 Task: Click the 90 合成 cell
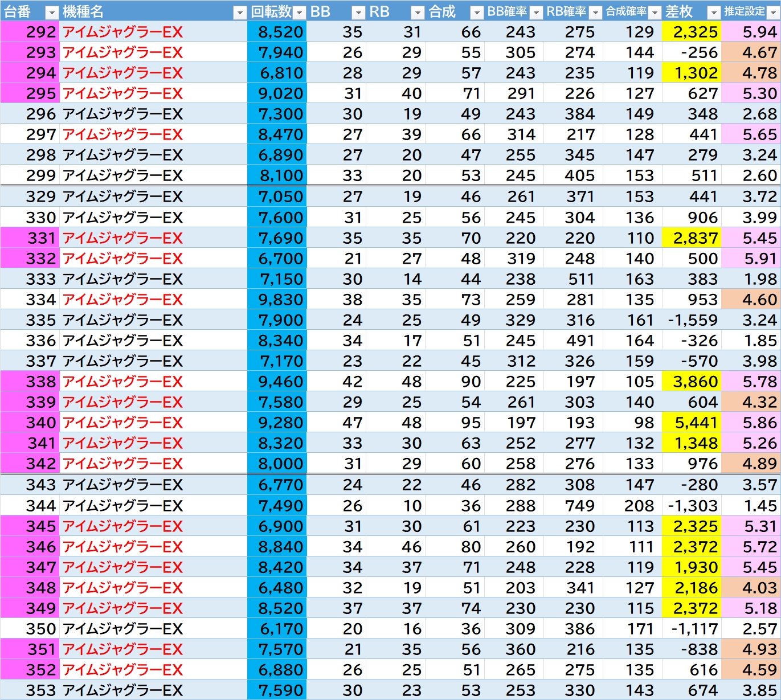coord(455,382)
